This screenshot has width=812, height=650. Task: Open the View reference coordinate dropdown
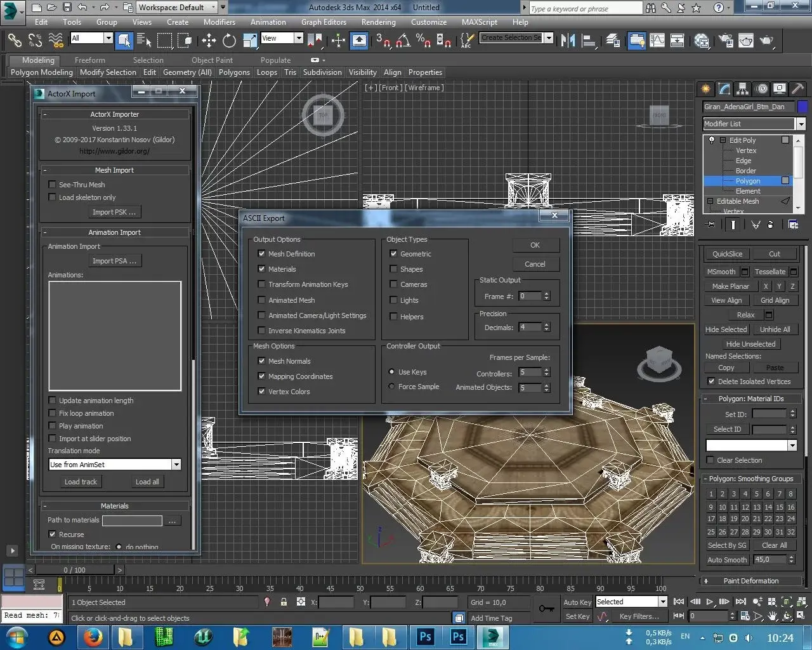click(282, 38)
